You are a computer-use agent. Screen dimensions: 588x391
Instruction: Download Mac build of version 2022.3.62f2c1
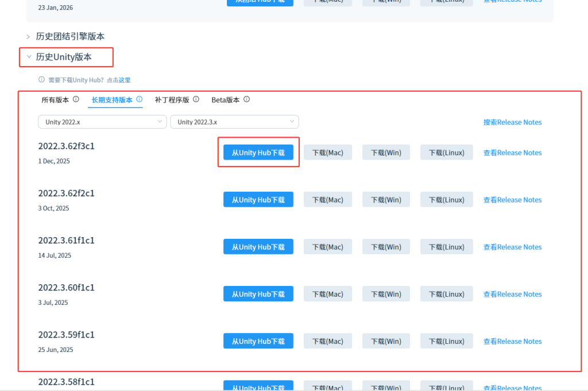pyautogui.click(x=327, y=199)
